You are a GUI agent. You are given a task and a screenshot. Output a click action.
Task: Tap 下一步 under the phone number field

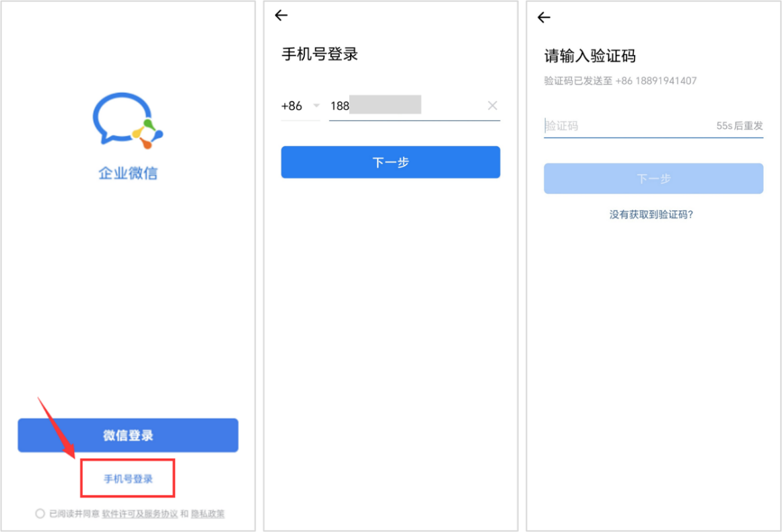[390, 162]
